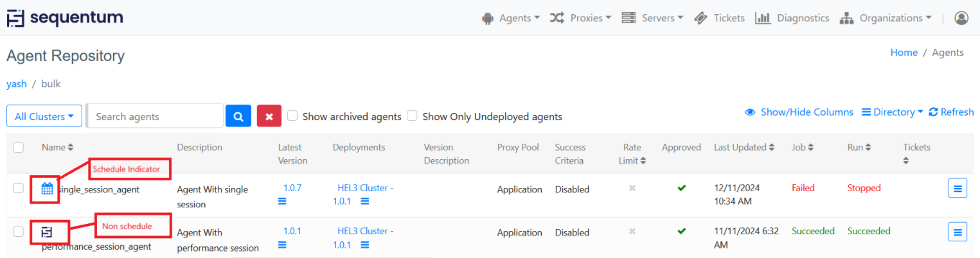The width and height of the screenshot is (980, 258).
Task: Open the row action menu for performance_session_agent
Action: [x=958, y=232]
